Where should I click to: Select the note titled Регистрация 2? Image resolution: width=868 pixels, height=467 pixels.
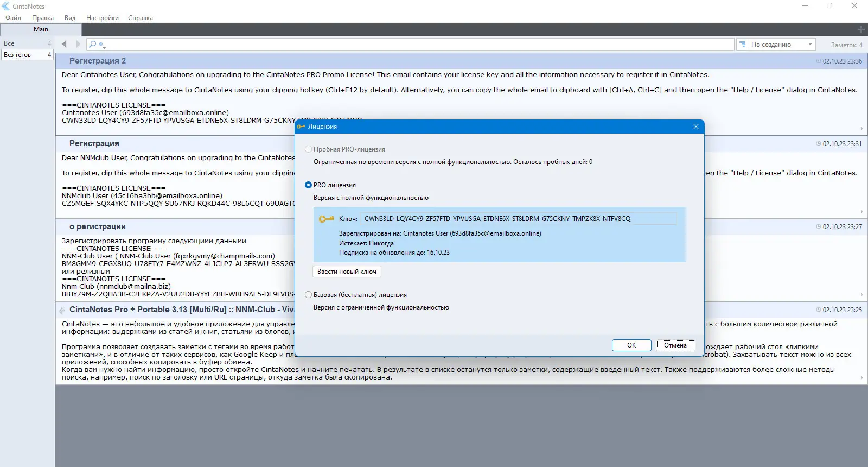click(x=98, y=61)
